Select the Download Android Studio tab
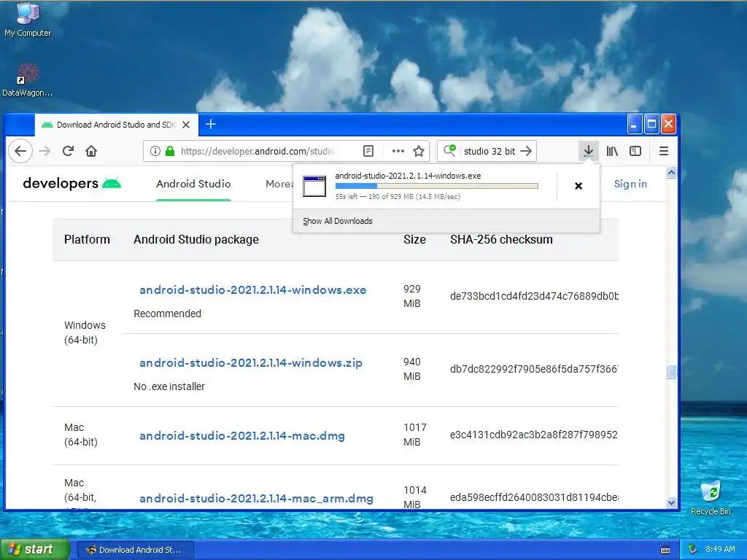Screen dimensions: 747x560 click(x=116, y=125)
